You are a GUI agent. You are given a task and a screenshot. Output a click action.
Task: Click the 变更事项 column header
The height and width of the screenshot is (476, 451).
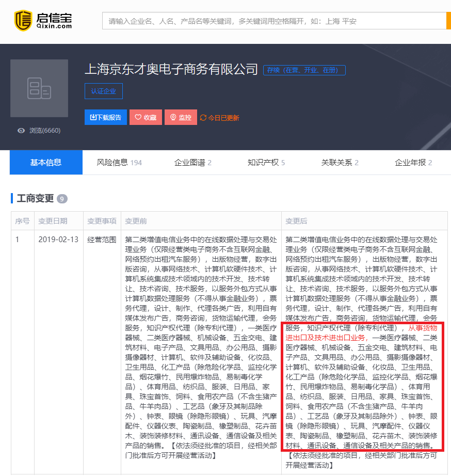tap(102, 221)
